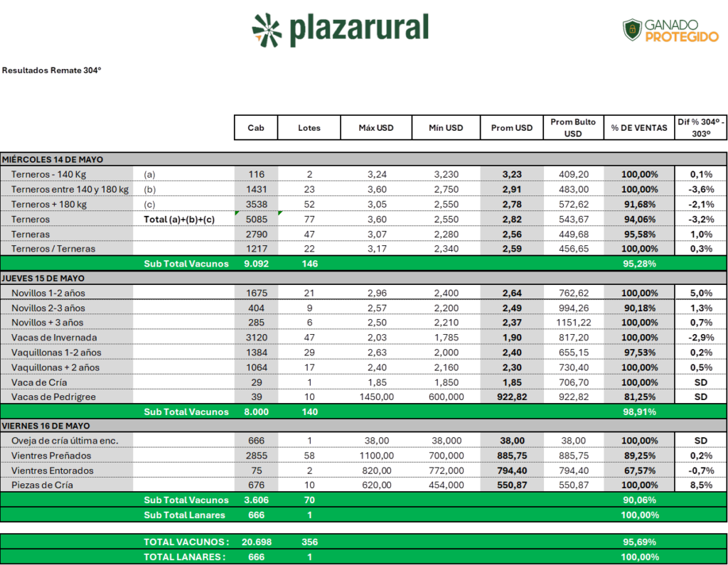Click the 'Total (a)+(b)+(c)' cell
This screenshot has height=565, width=728.
179,219
